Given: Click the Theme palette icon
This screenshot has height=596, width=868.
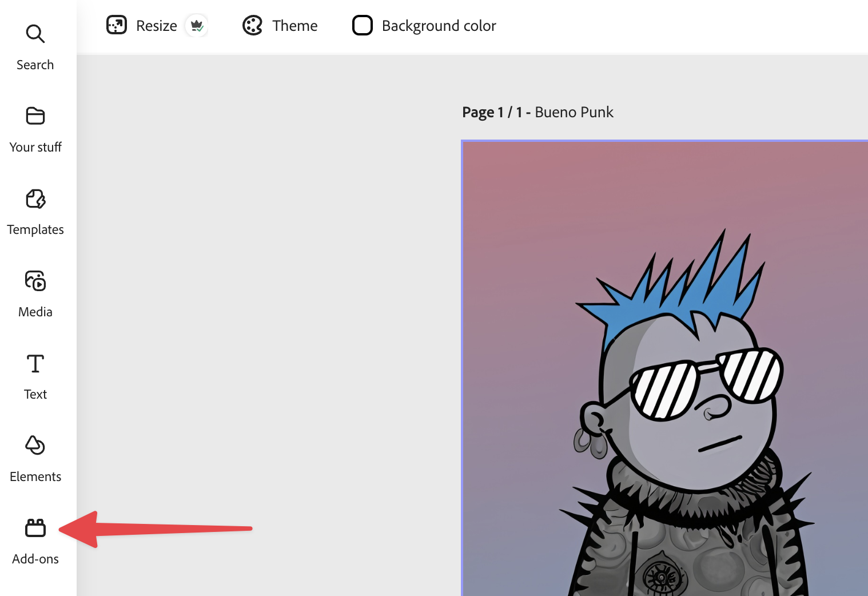Looking at the screenshot, I should (x=252, y=25).
